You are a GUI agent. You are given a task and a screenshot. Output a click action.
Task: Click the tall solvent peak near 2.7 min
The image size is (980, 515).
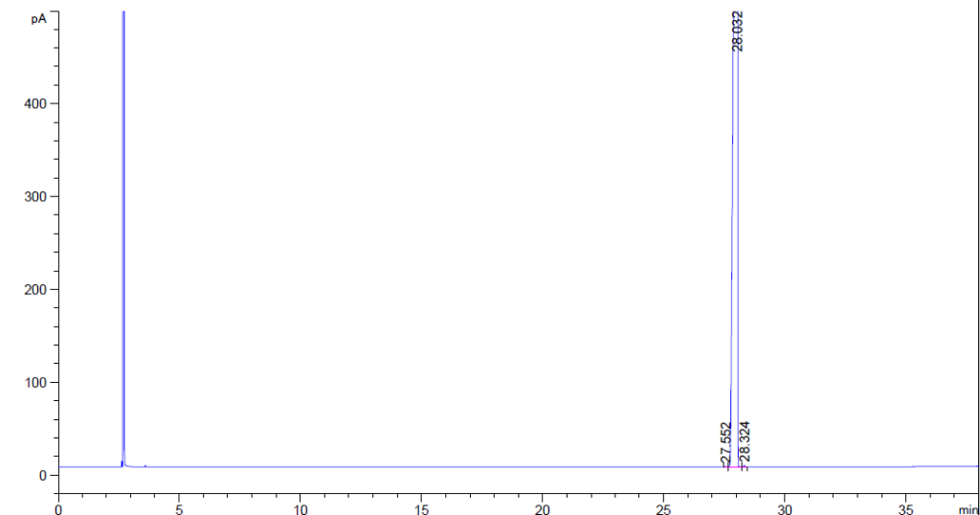(x=123, y=237)
